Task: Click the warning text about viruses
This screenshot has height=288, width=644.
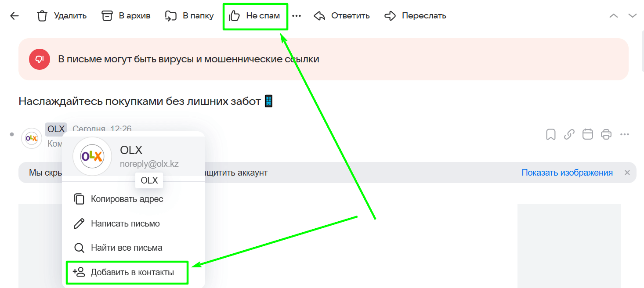Action: (188, 59)
